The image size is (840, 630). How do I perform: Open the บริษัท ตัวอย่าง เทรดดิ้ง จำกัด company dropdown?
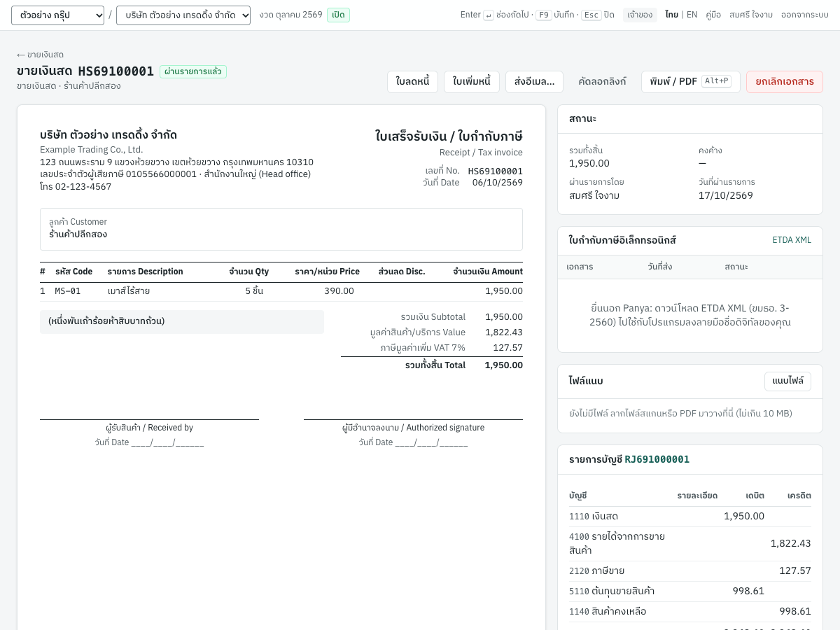[x=183, y=15]
